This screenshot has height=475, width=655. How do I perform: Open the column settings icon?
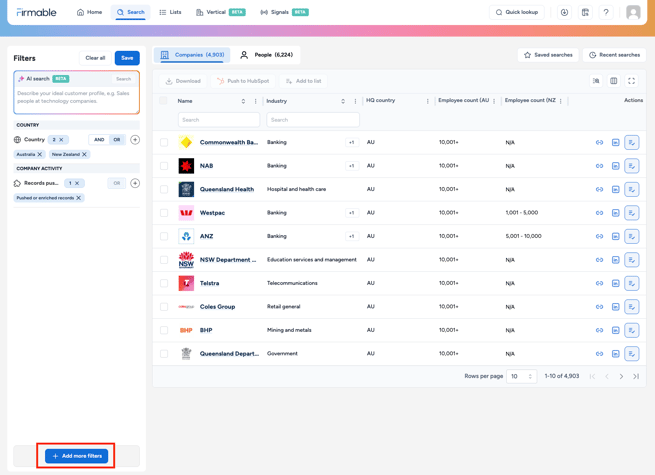(x=613, y=81)
